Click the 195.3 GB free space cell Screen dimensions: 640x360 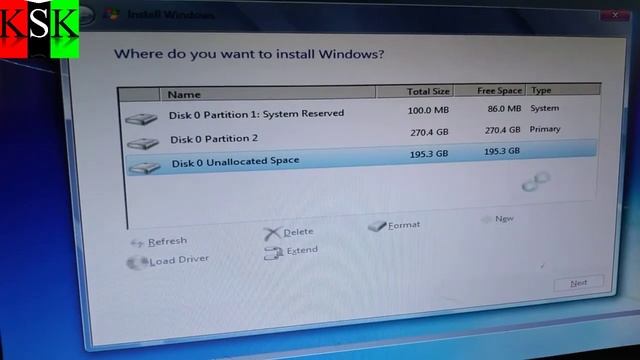click(502, 151)
